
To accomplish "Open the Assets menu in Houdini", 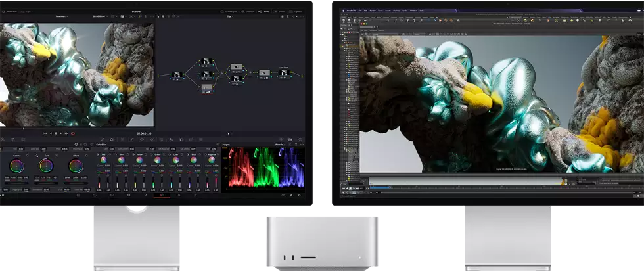I will pyautogui.click(x=388, y=10).
